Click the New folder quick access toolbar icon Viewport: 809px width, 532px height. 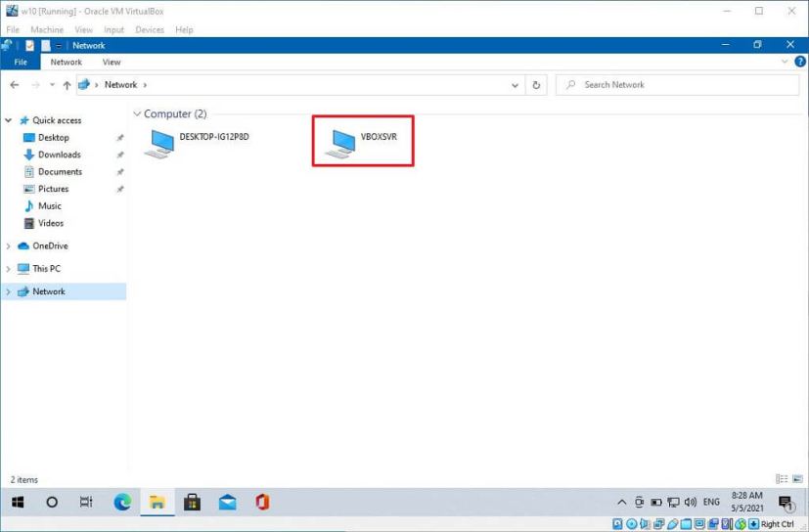[46, 45]
